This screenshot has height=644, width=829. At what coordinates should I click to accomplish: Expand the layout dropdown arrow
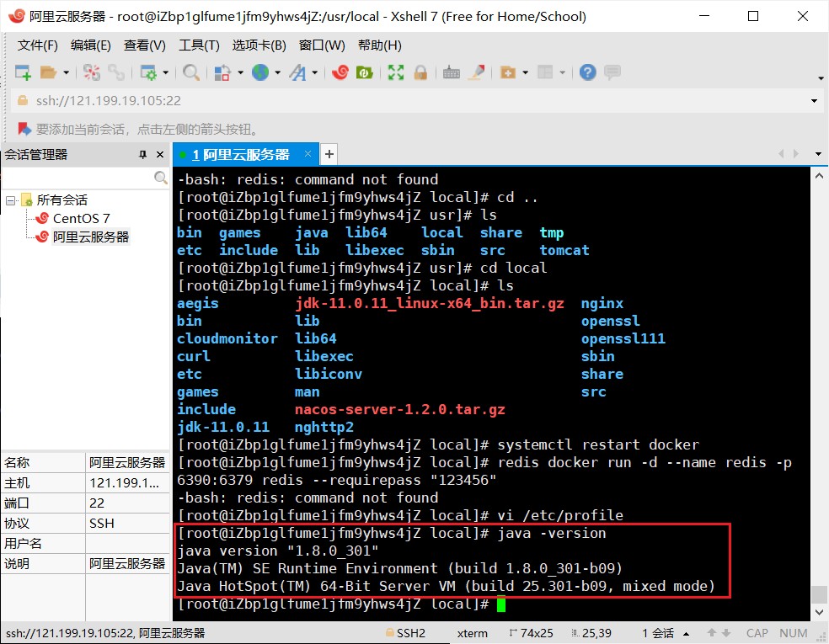[562, 72]
